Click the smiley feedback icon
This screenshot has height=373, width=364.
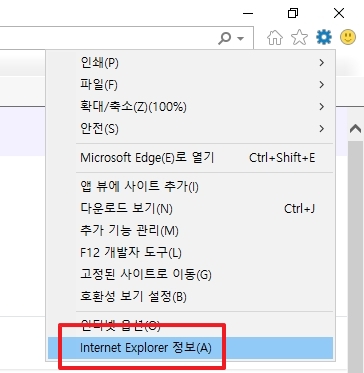pos(348,37)
